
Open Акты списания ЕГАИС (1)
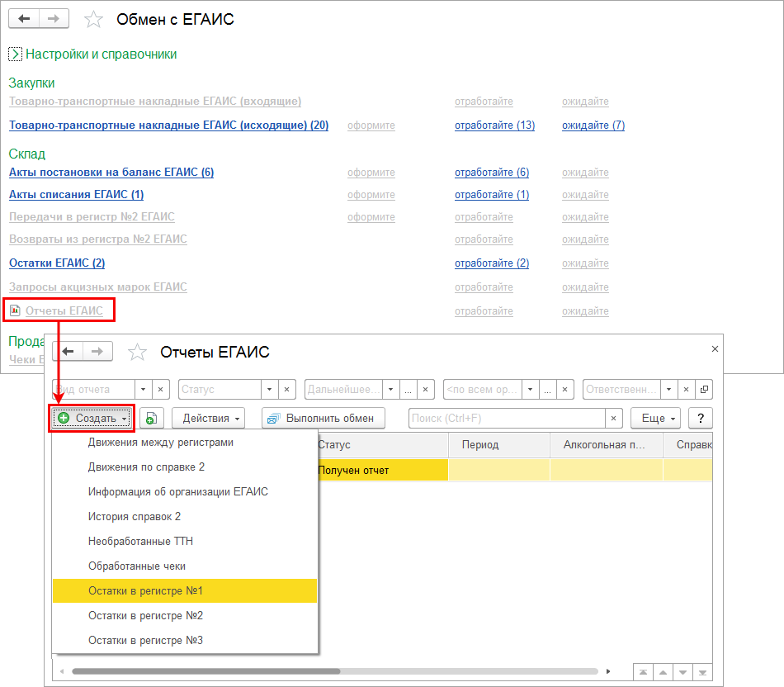click(x=76, y=195)
